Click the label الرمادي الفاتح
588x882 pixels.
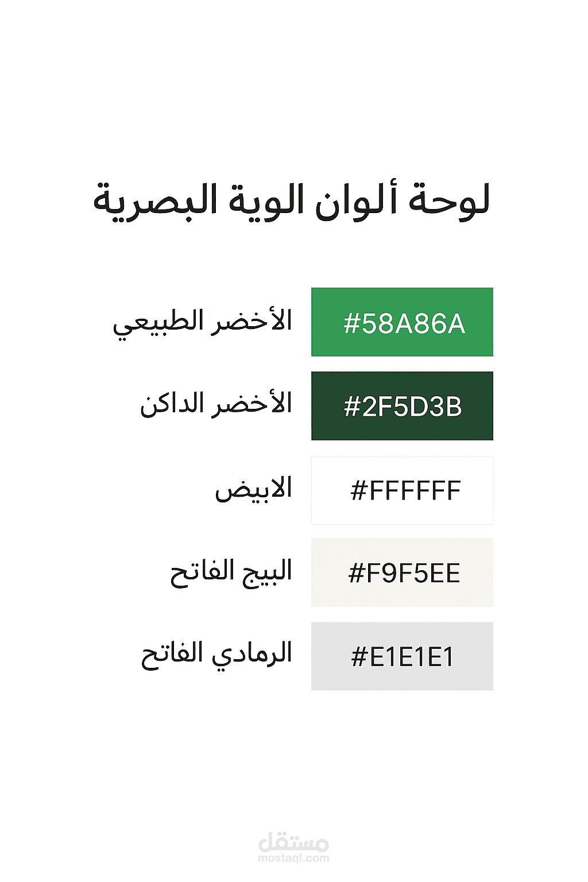(216, 655)
